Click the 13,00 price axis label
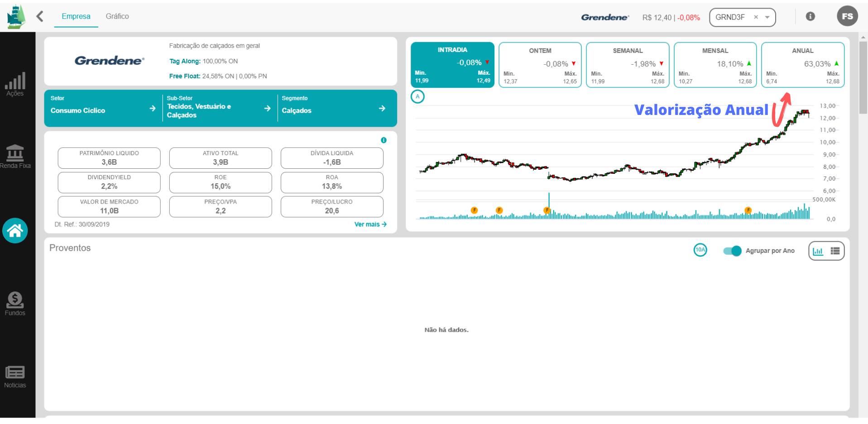The width and height of the screenshot is (868, 424). pos(828,106)
